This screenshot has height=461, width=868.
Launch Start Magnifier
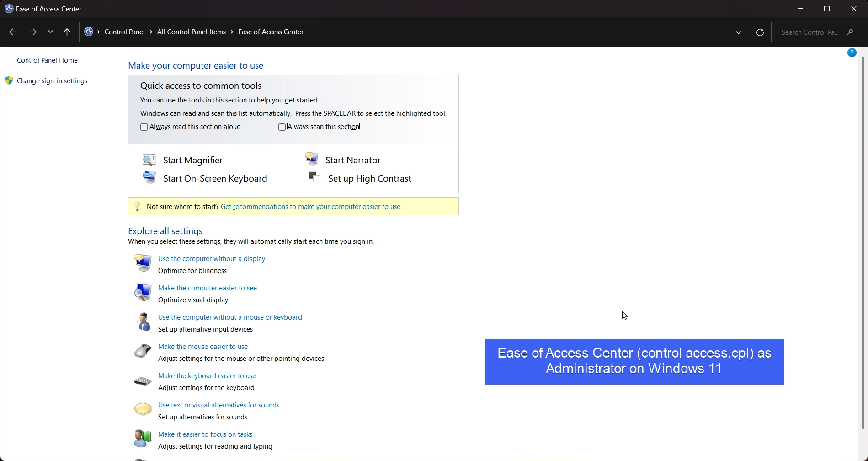click(x=193, y=160)
